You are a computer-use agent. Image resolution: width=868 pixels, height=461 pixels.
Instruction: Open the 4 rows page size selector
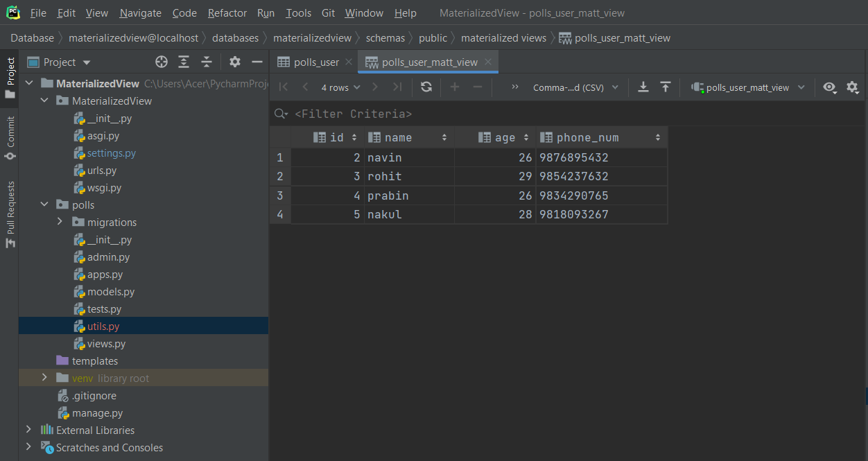340,87
